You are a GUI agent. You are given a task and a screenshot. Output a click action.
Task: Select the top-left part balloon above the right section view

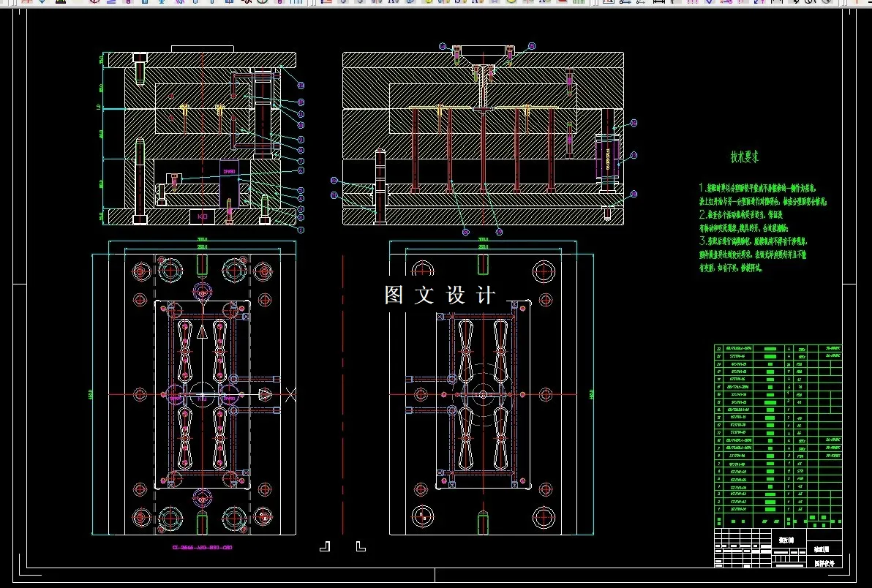[443, 46]
